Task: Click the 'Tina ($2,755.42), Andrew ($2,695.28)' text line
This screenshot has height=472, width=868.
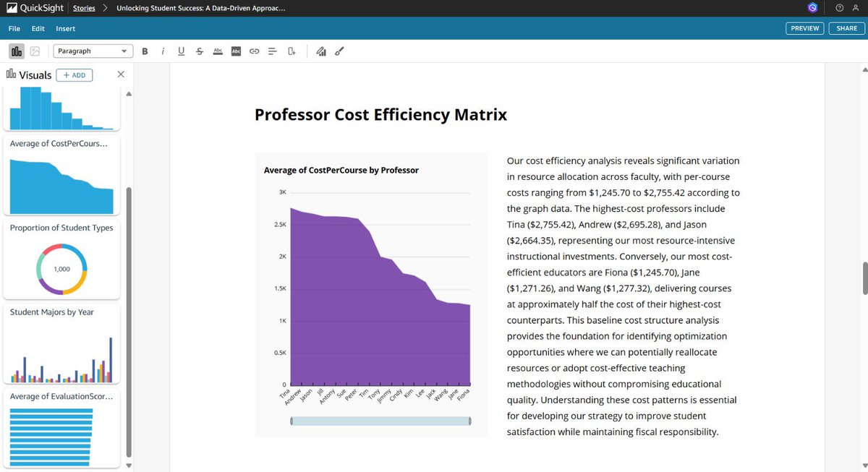Action: 605,225
